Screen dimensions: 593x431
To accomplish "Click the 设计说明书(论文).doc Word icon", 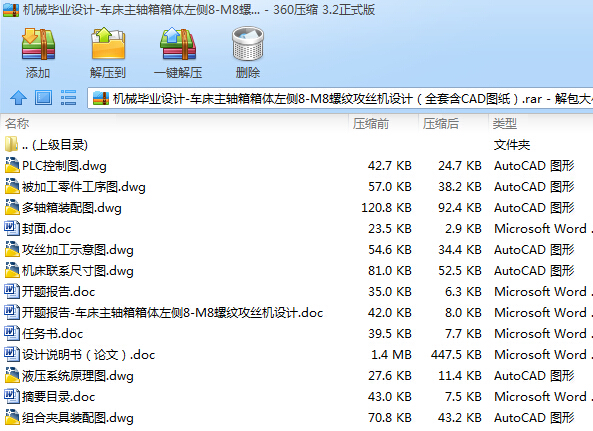I will pyautogui.click(x=12, y=354).
